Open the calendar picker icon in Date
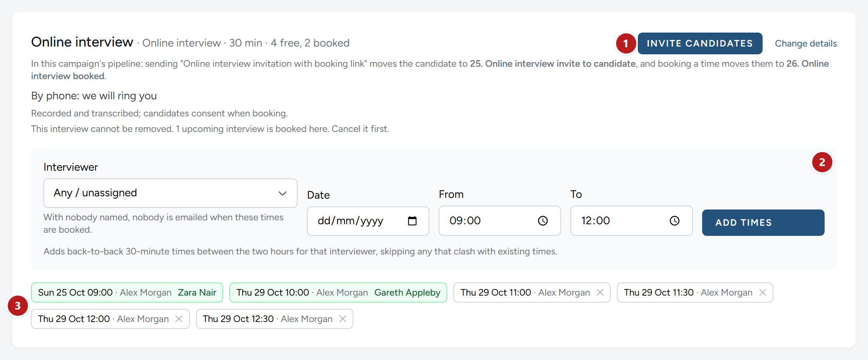 [412, 221]
